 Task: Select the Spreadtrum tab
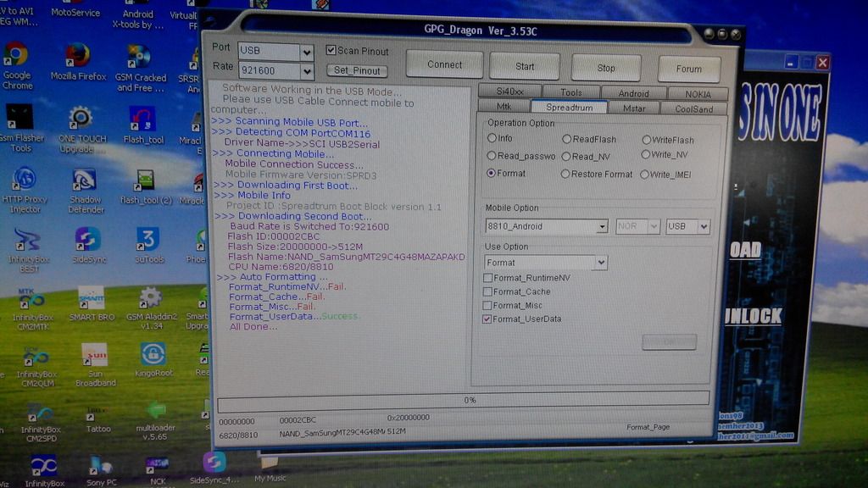click(569, 107)
